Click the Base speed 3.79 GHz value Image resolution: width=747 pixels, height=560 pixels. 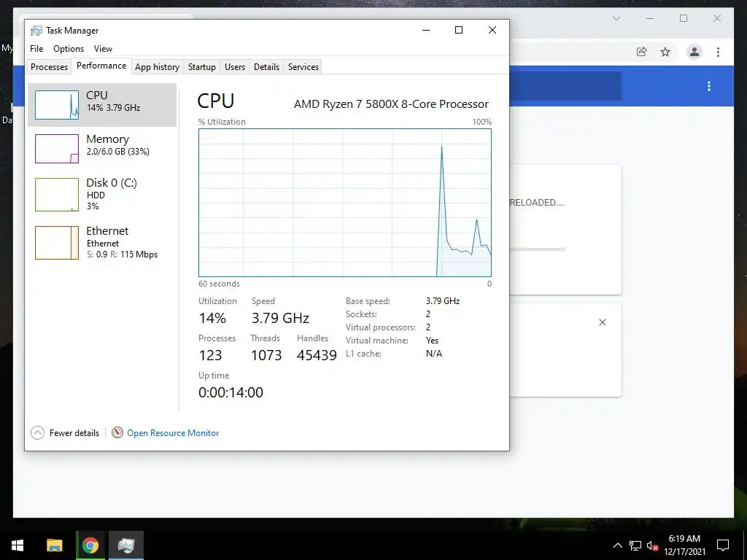tap(443, 301)
